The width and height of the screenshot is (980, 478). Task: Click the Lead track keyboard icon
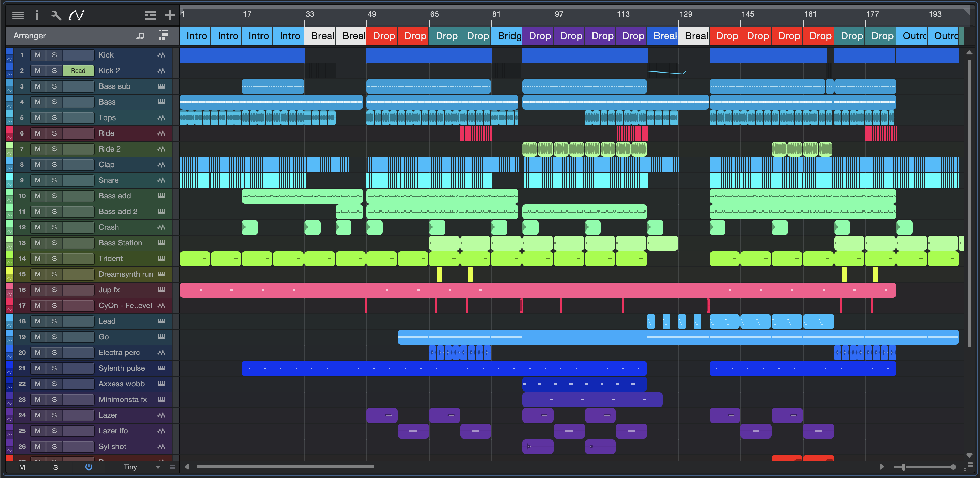pyautogui.click(x=161, y=321)
